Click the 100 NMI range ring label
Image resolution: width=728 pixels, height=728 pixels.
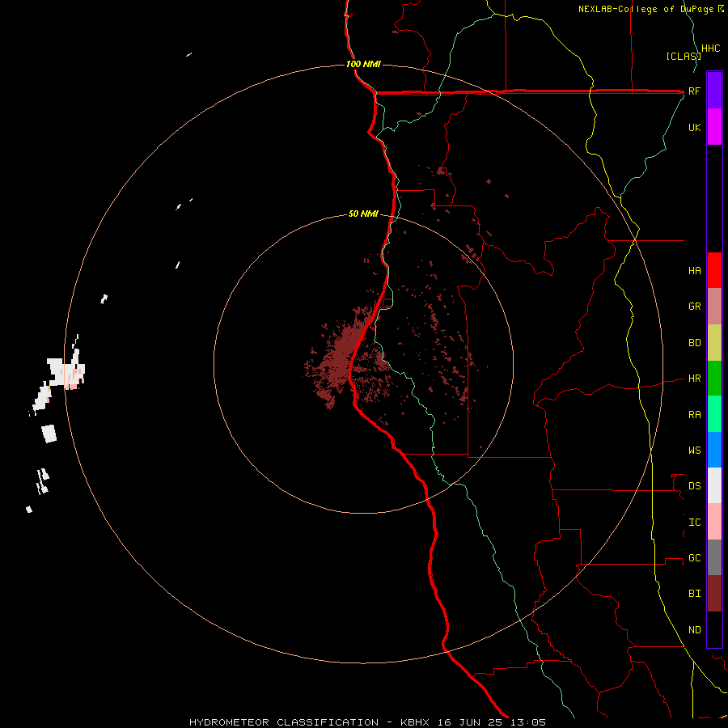pyautogui.click(x=363, y=64)
